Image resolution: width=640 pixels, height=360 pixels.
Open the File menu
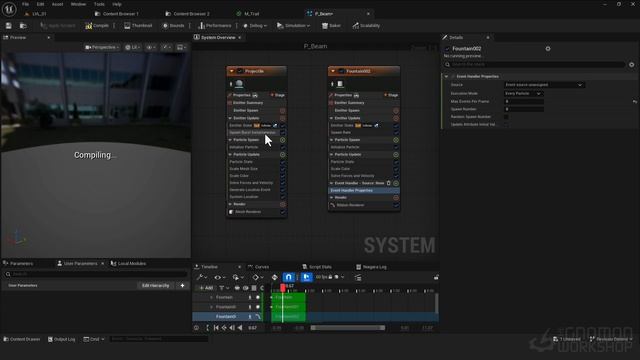tap(25, 4)
